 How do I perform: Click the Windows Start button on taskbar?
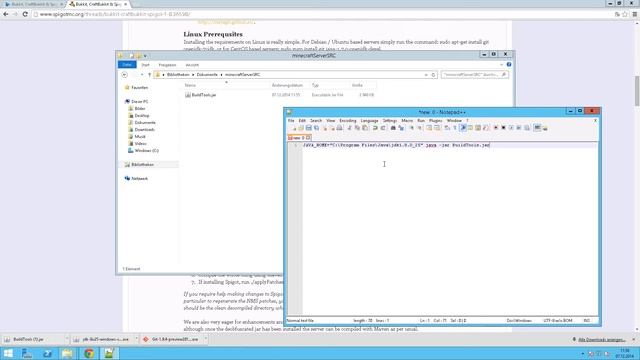click(x=8, y=353)
